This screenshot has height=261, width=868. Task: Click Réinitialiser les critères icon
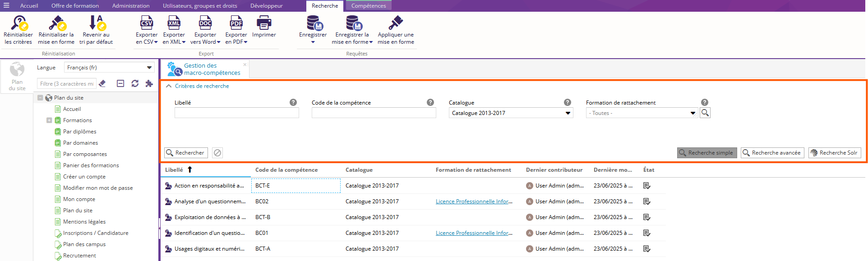tap(18, 23)
